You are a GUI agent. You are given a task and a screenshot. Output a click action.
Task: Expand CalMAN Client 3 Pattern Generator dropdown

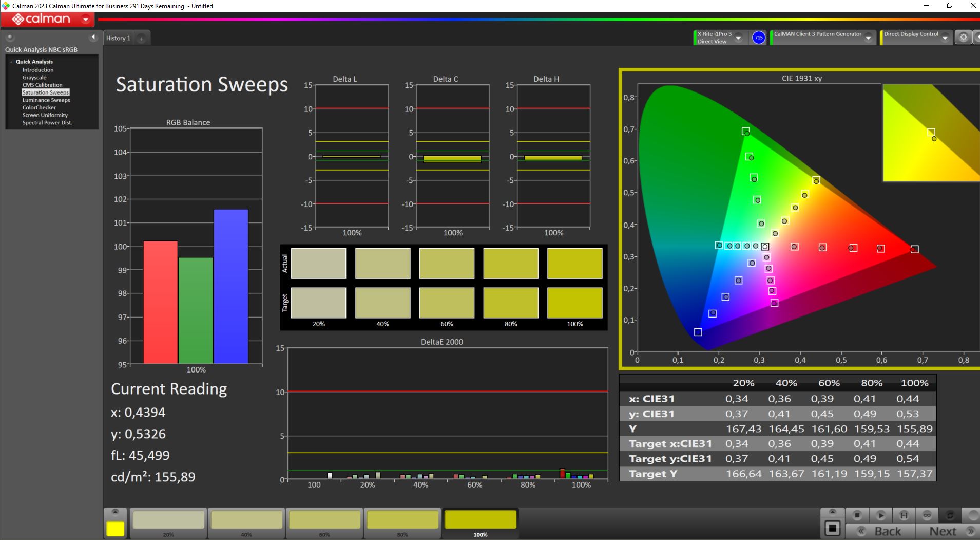tap(868, 38)
